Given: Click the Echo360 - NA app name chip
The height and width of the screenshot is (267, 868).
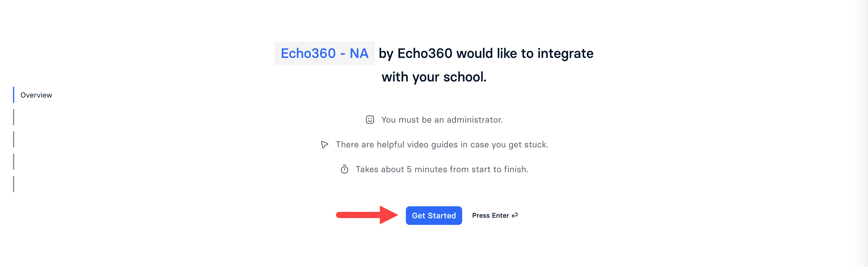Looking at the screenshot, I should click(x=324, y=53).
